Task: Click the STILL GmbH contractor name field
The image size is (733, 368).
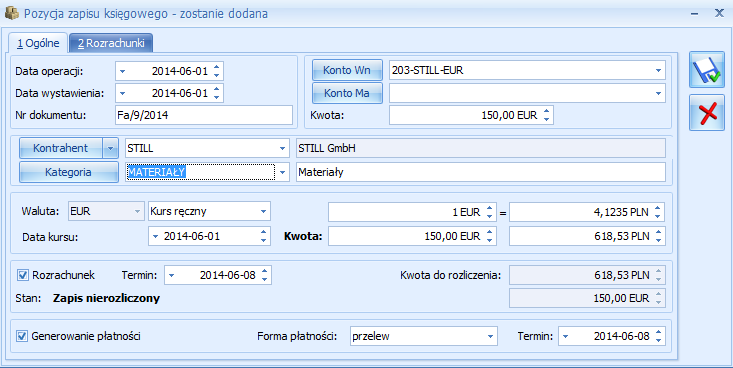Action: [x=481, y=149]
